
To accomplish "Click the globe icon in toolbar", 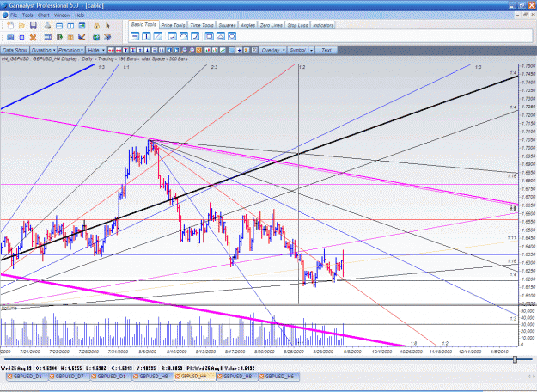I will (x=96, y=37).
